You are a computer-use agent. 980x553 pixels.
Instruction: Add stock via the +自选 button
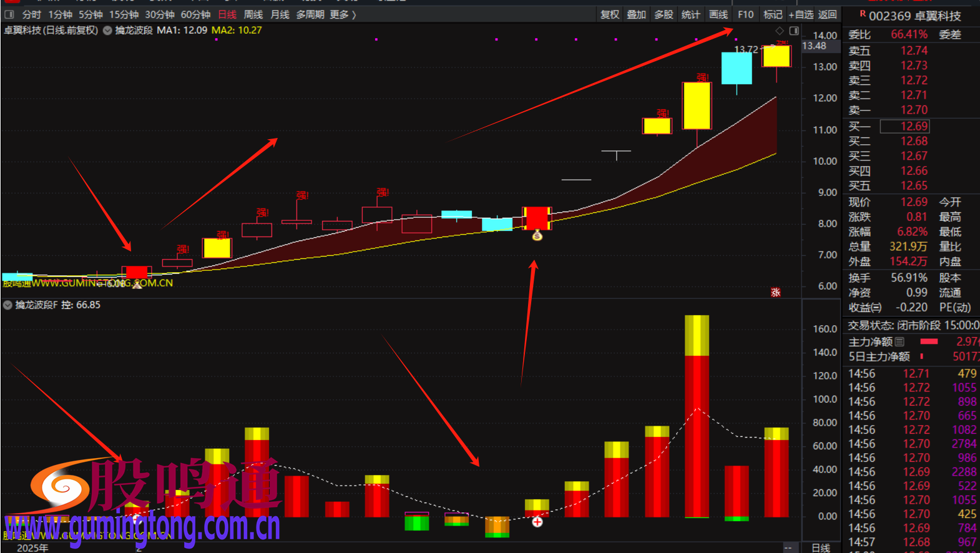(x=801, y=14)
